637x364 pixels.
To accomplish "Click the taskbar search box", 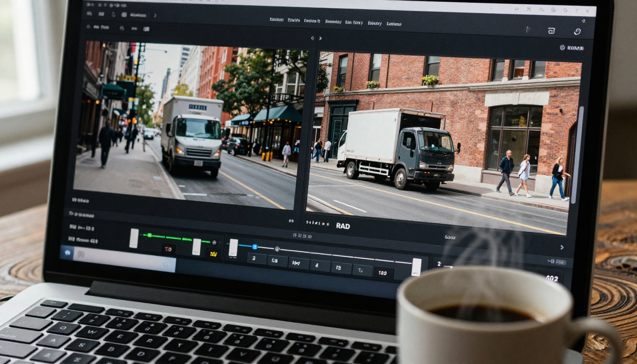I will click(124, 260).
